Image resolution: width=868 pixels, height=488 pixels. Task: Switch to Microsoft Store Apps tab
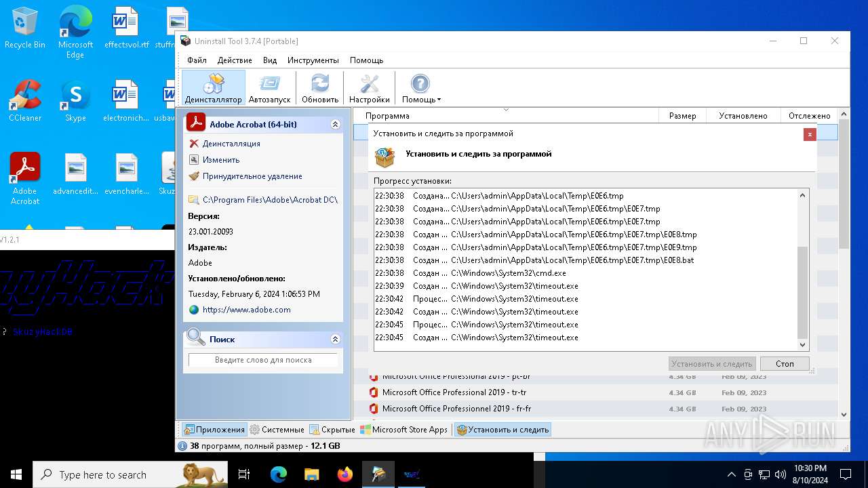tap(403, 430)
